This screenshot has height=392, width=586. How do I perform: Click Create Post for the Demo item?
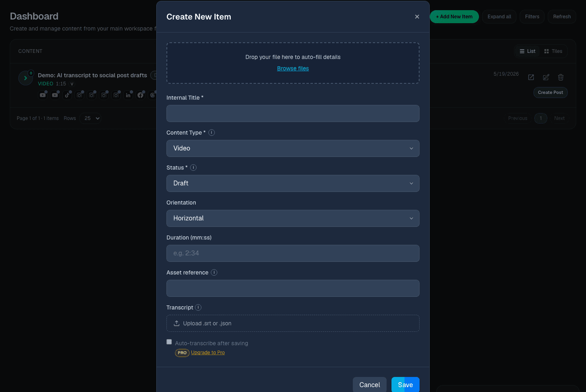550,92
